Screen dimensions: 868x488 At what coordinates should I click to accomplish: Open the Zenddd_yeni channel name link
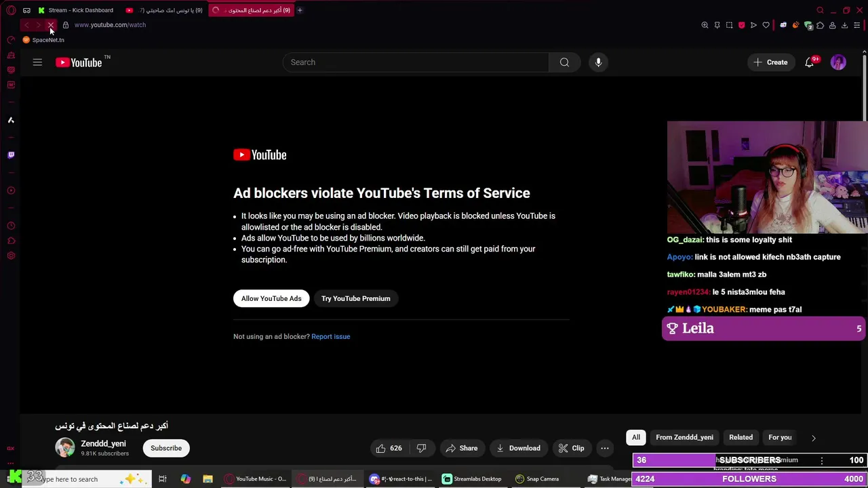[103, 443]
